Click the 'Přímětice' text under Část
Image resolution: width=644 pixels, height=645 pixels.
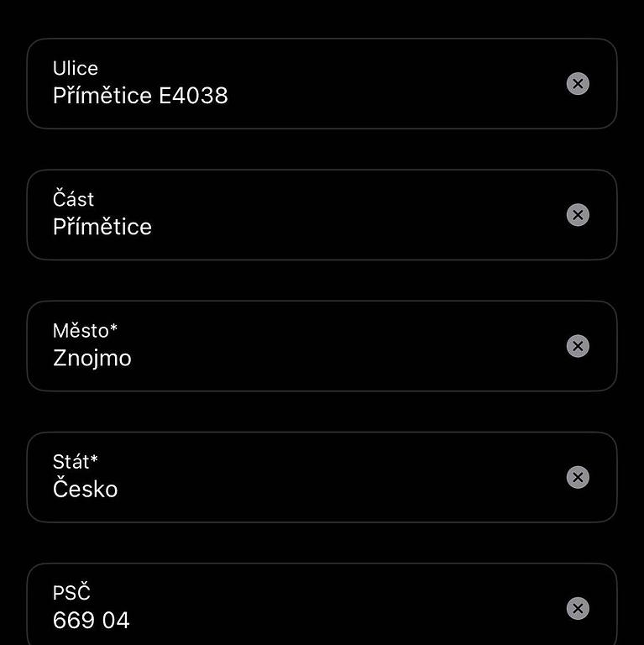click(102, 228)
